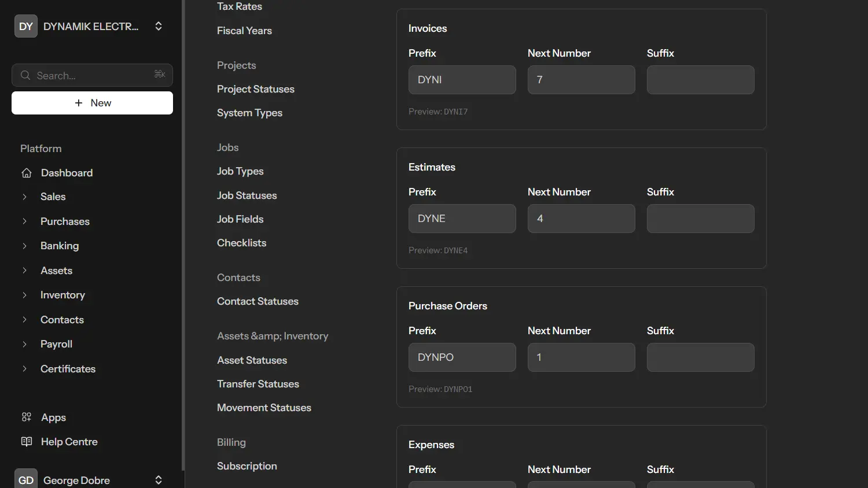Open Asset Statuses settings
Image resolution: width=868 pixels, height=488 pixels.
coord(252,360)
